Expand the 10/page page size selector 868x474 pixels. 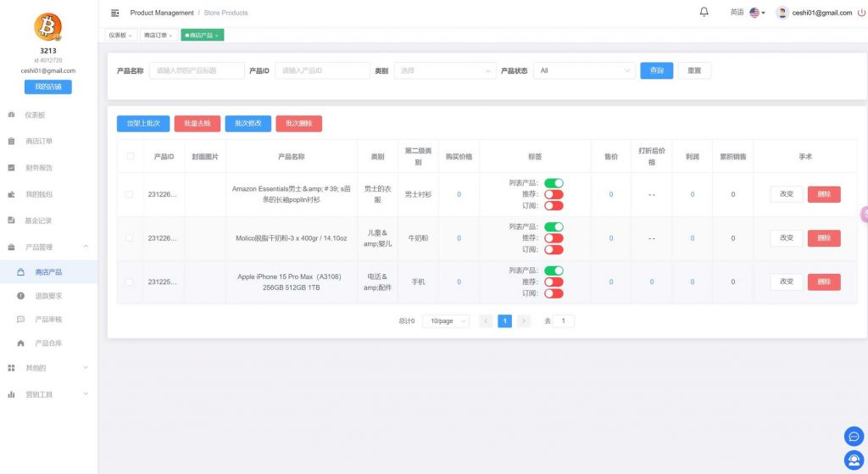447,321
